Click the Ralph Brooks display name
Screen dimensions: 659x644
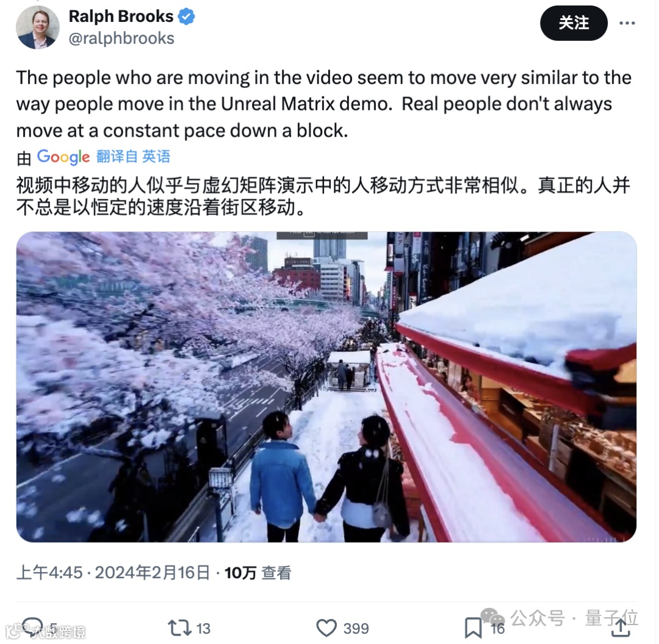tap(121, 16)
